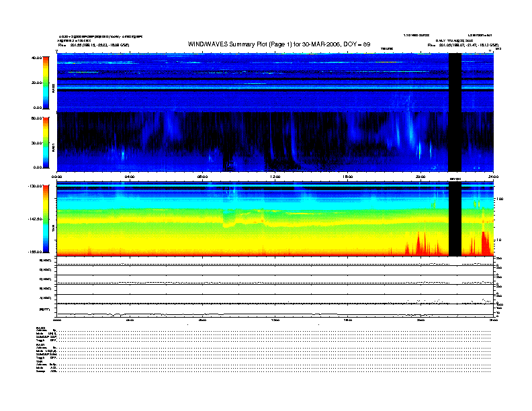Viewport: 532px width, 411px height.
Task: Click the -142.50 label on TNR scale
Action: 36,219
